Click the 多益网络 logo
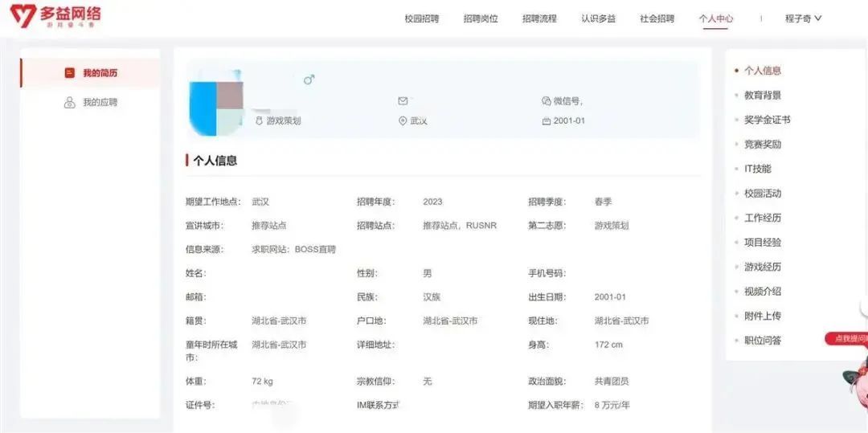This screenshot has height=433, width=868. point(55,17)
